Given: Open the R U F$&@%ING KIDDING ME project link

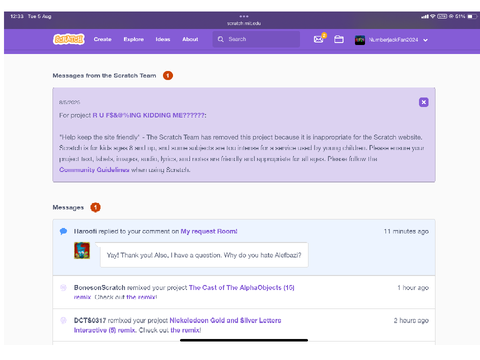Looking at the screenshot, I should pyautogui.click(x=149, y=115).
